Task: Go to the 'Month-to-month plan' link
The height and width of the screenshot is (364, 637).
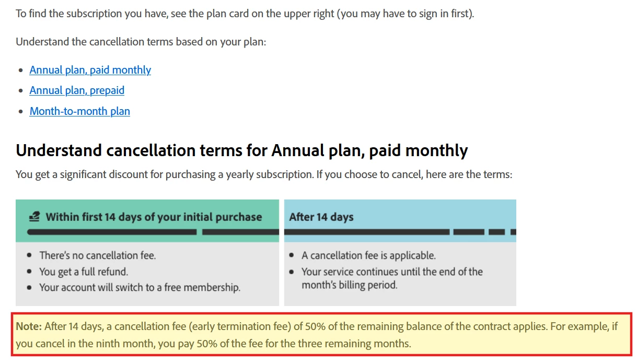Action: coord(79,111)
